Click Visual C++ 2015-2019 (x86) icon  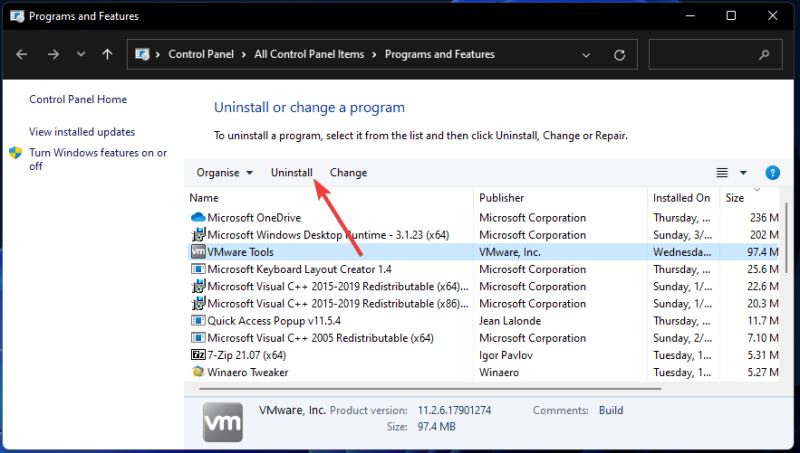point(198,304)
